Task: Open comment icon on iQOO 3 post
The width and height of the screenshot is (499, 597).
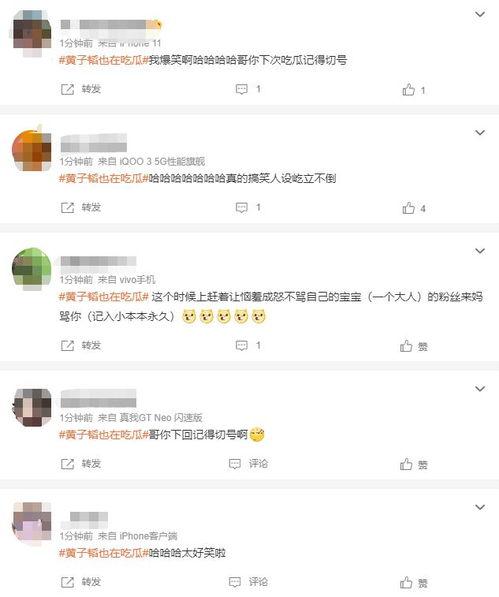Action: pyautogui.click(x=242, y=208)
